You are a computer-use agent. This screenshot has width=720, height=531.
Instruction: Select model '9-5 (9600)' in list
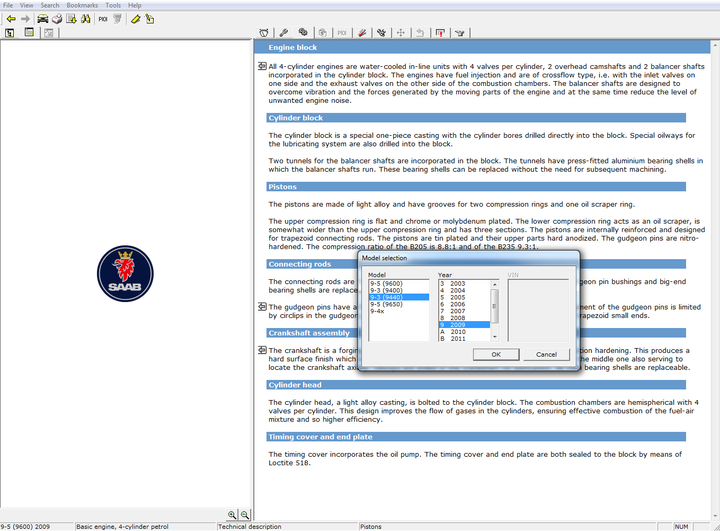click(x=399, y=283)
